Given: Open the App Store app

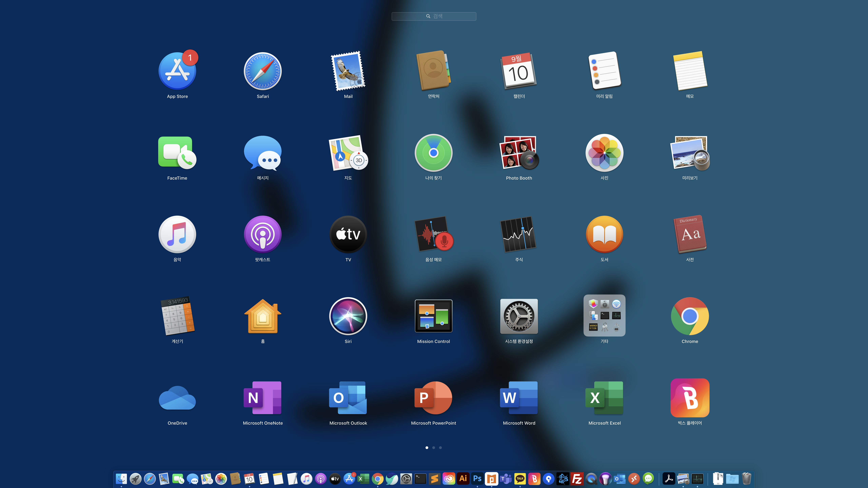Looking at the screenshot, I should point(177,71).
